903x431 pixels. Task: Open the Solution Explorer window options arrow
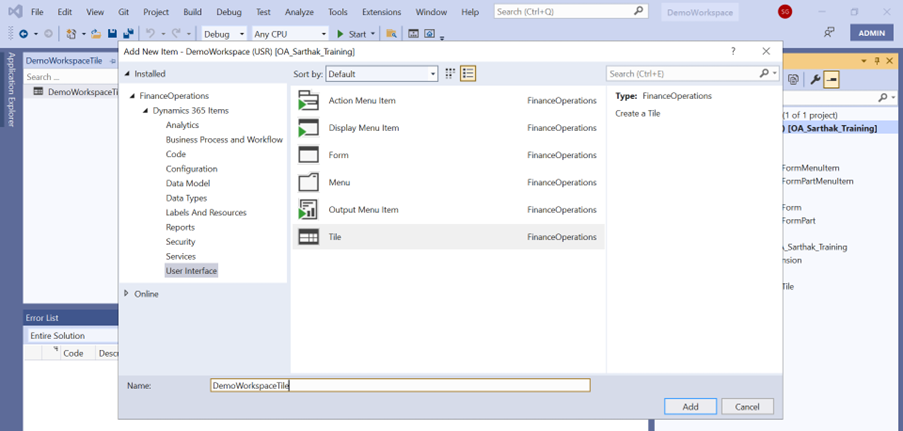[863, 61]
